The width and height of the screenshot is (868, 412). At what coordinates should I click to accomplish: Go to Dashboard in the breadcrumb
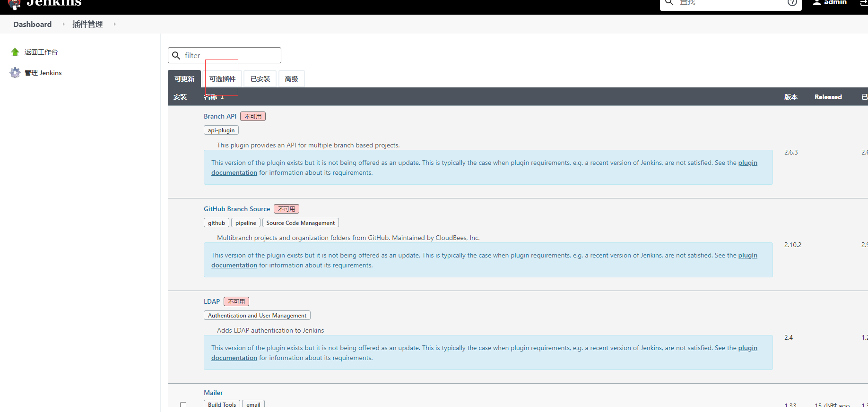33,24
